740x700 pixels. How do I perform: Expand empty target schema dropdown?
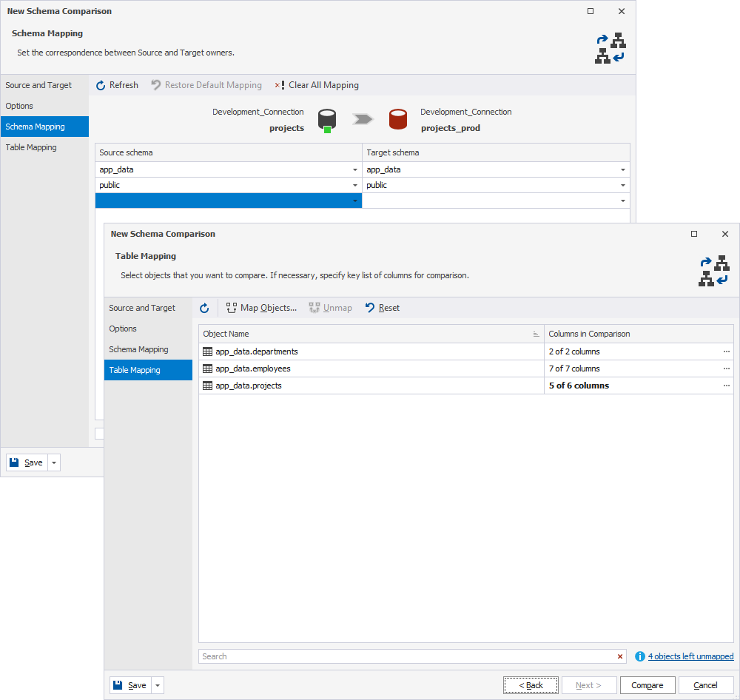pos(623,201)
